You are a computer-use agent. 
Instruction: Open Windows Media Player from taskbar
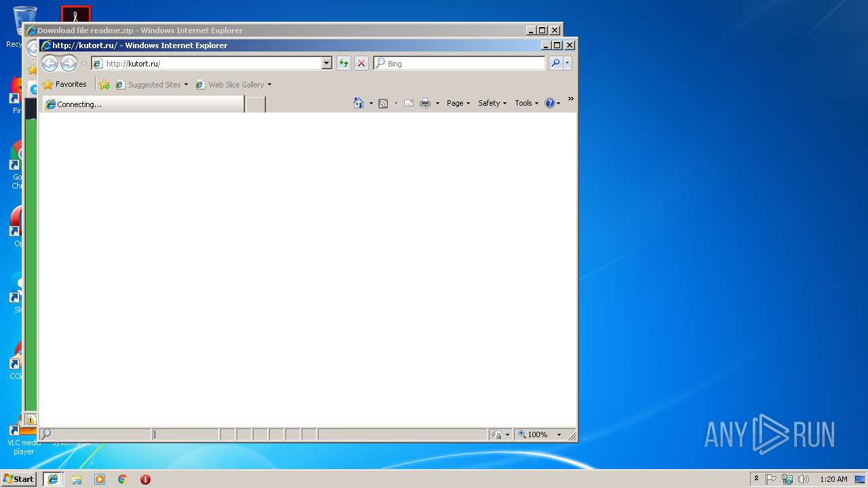pyautogui.click(x=100, y=479)
